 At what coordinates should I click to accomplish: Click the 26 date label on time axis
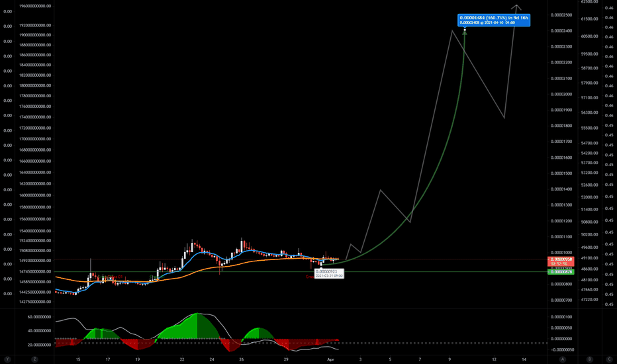click(242, 359)
